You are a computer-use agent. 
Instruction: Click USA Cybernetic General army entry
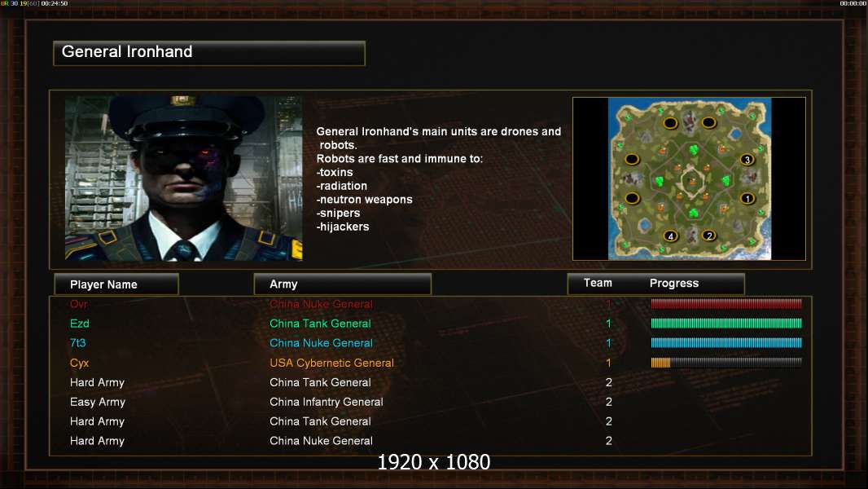pyautogui.click(x=331, y=363)
